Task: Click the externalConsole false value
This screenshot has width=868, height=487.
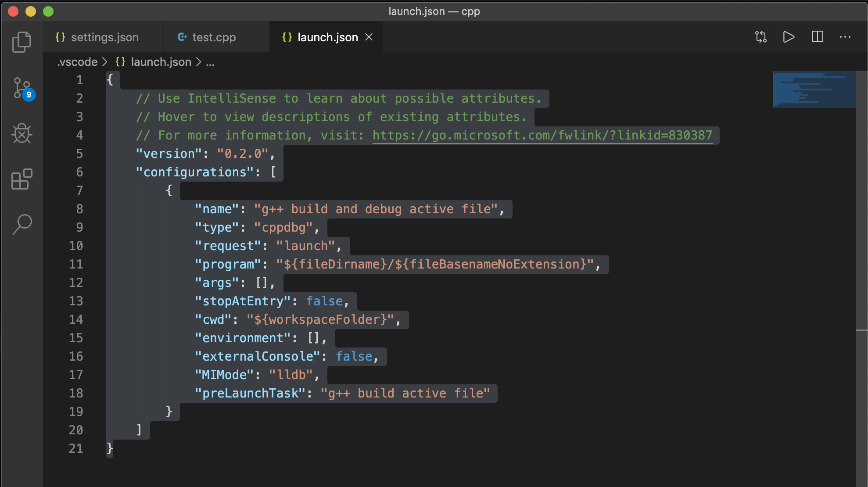Action: 354,356
